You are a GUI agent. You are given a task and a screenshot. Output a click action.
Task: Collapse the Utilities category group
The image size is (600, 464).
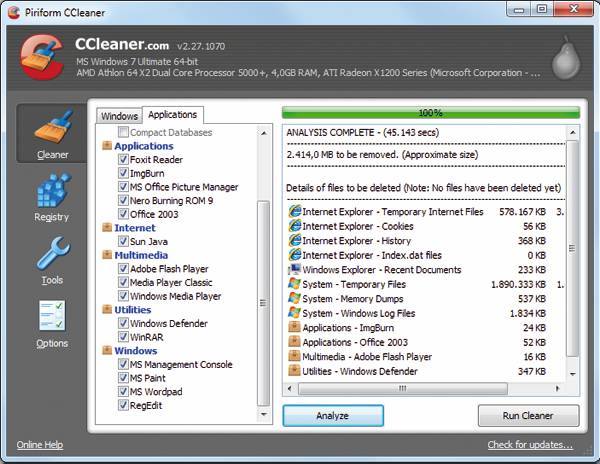107,310
